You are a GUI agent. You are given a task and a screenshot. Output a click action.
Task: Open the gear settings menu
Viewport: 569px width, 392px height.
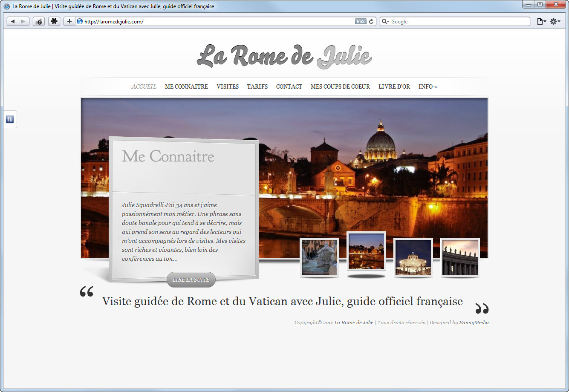pos(555,21)
